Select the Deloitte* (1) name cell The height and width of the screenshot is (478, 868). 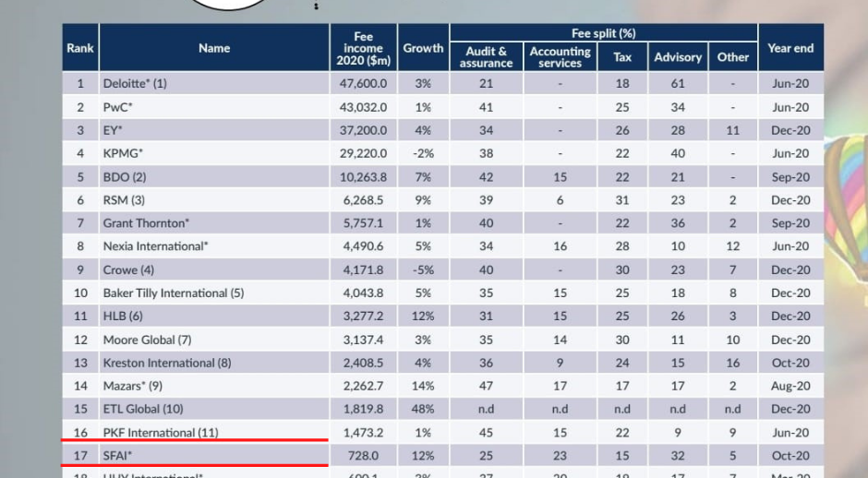click(x=214, y=84)
